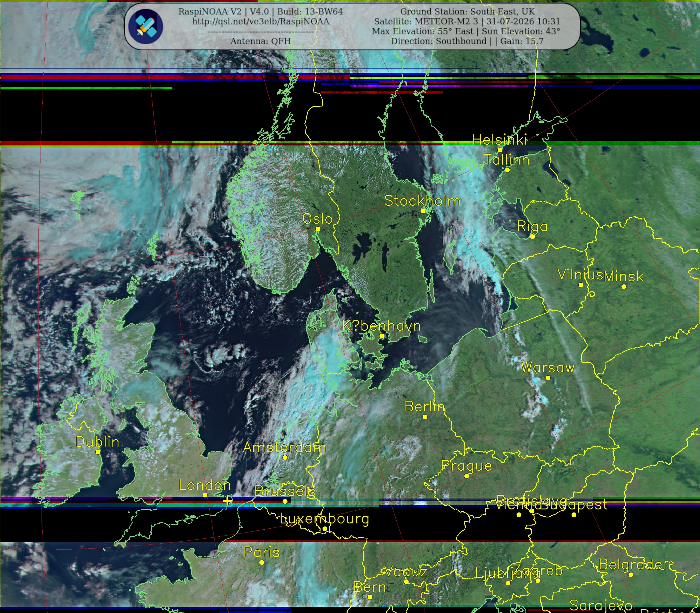This screenshot has width=700, height=613.
Task: Click the Zagreb city label
Action: 537,571
